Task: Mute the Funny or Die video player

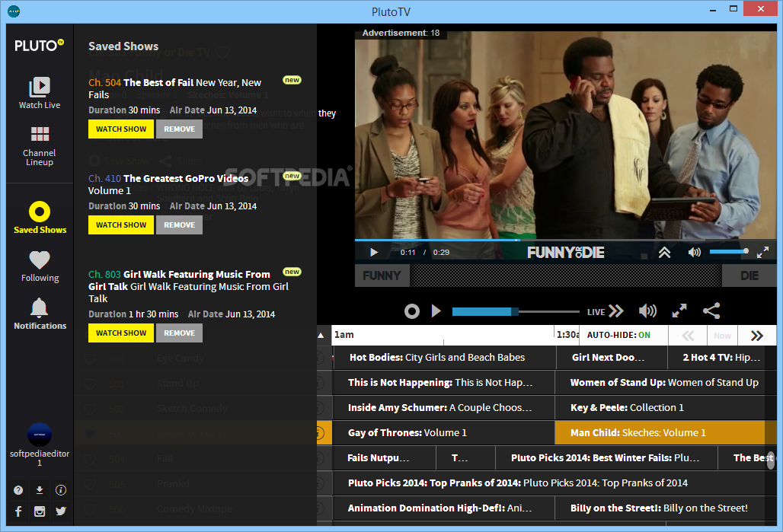Action: [694, 252]
